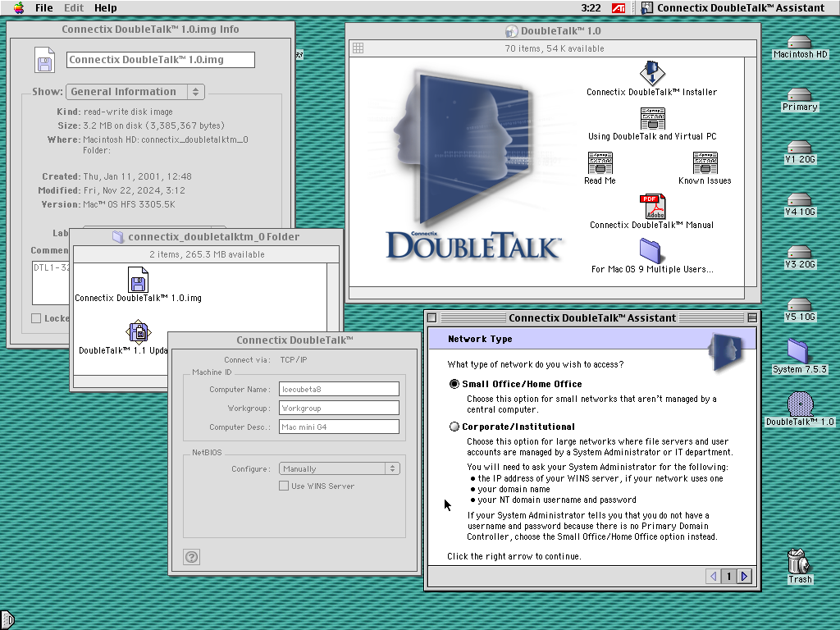Click the Computer Name field
This screenshot has height=630, width=840.
(339, 389)
